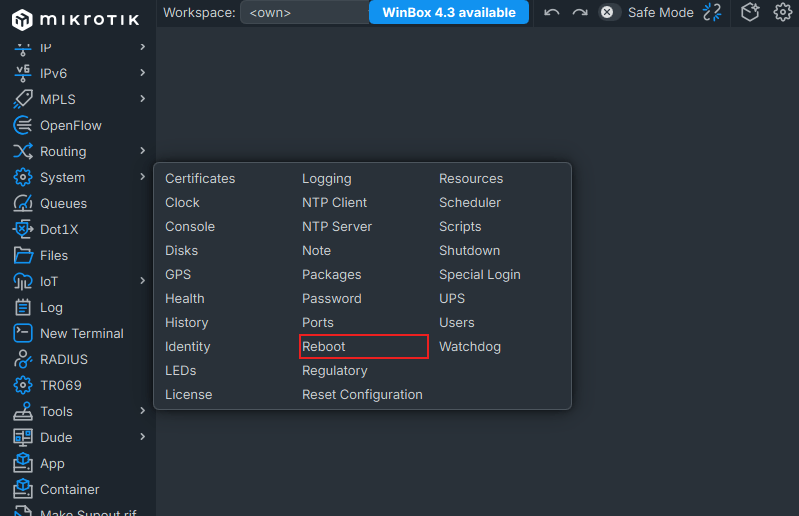The width and height of the screenshot is (799, 516).
Task: Select Password in System menu
Action: click(332, 298)
